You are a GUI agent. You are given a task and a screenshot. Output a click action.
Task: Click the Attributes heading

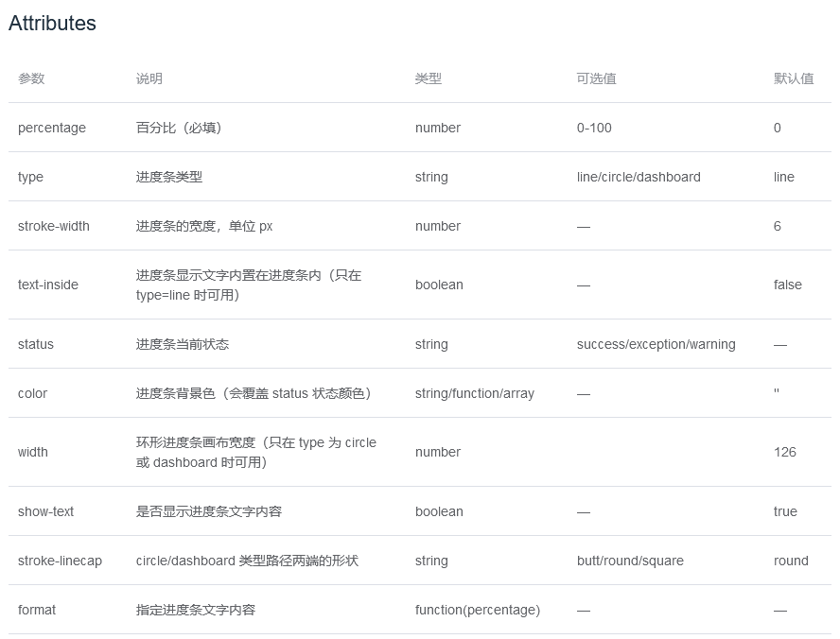(x=52, y=24)
